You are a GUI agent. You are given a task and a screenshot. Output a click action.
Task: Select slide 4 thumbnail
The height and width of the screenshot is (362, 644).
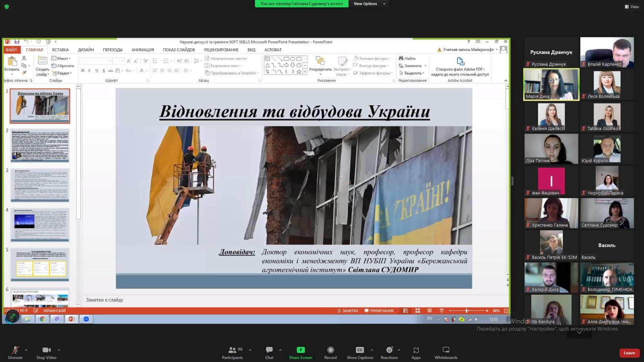click(x=40, y=224)
